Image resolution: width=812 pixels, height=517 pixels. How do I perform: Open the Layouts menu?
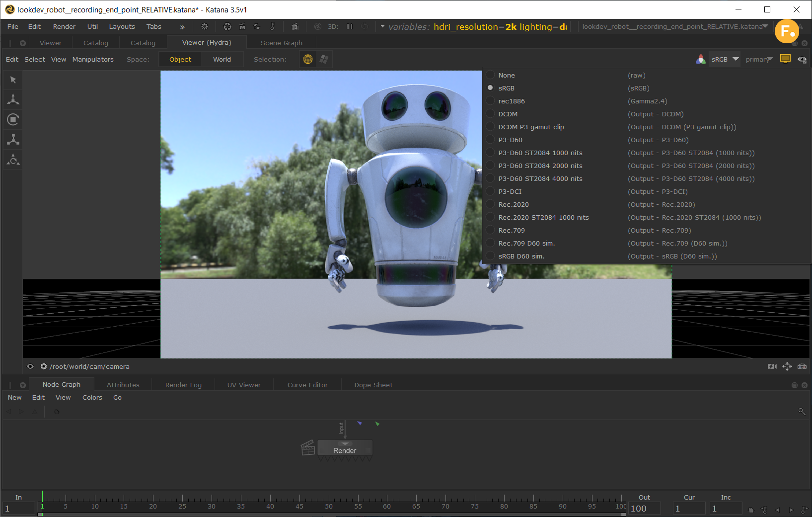122,26
